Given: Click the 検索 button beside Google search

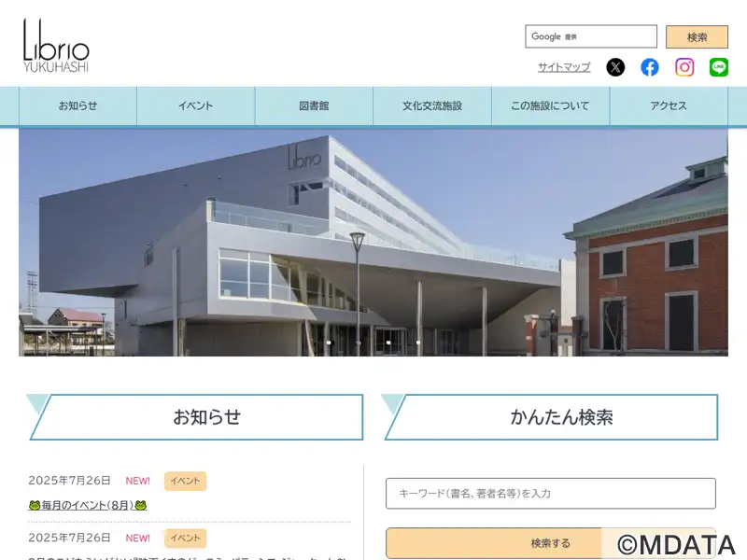Looking at the screenshot, I should point(697,36).
